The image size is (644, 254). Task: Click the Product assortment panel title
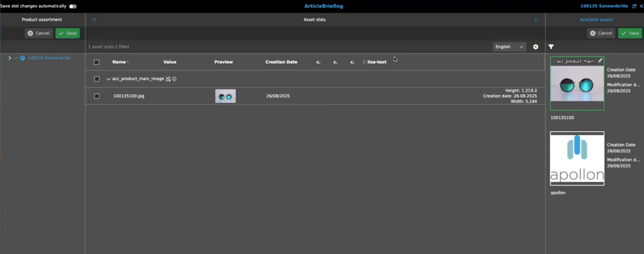(x=42, y=20)
